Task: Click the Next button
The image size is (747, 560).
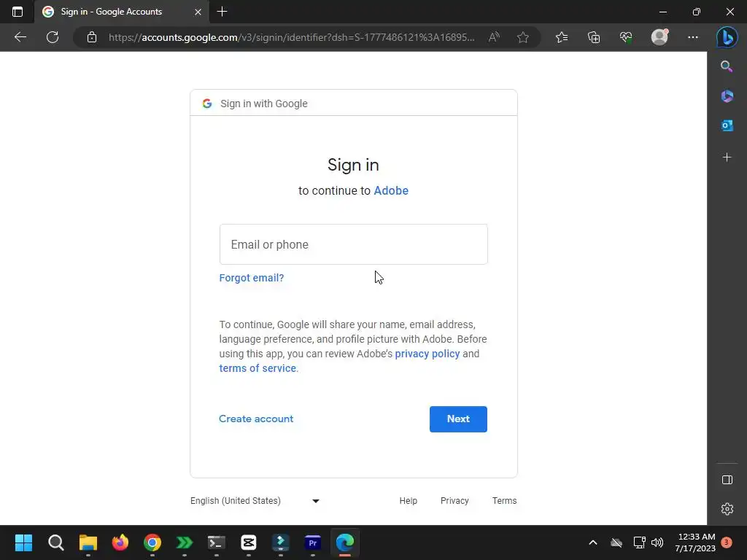Action: point(458,419)
